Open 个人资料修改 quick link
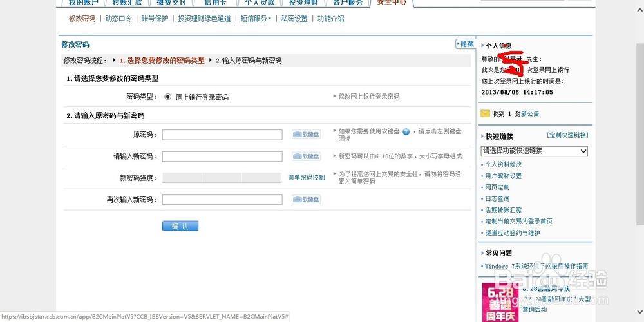The image size is (644, 322). [503, 164]
